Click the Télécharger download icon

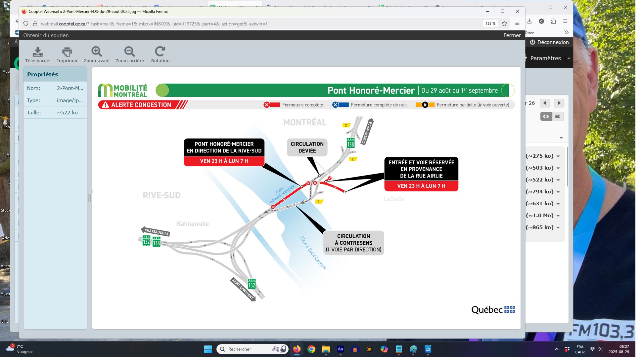click(x=38, y=52)
